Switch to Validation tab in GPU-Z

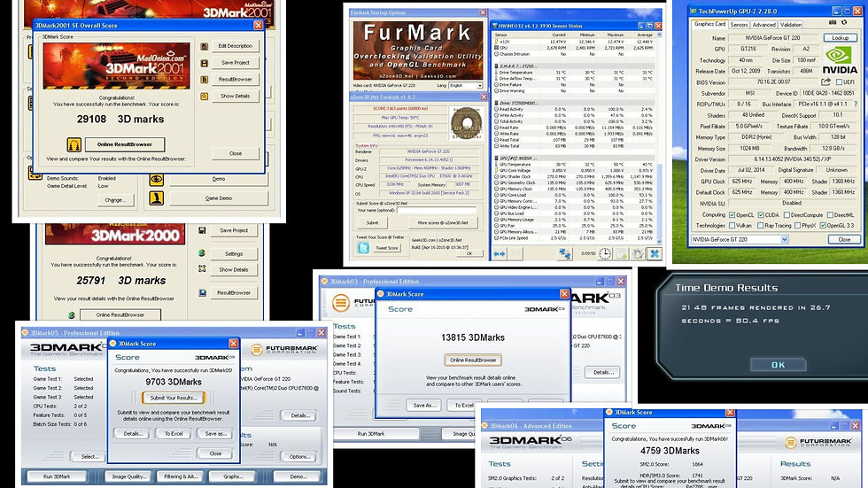(790, 25)
